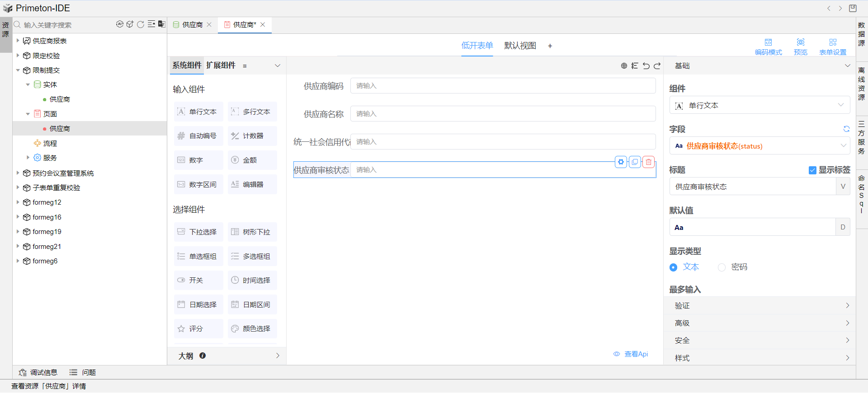Image resolution: width=868 pixels, height=393 pixels.
Task: Refresh the 字段 field list icon
Action: 846,129
